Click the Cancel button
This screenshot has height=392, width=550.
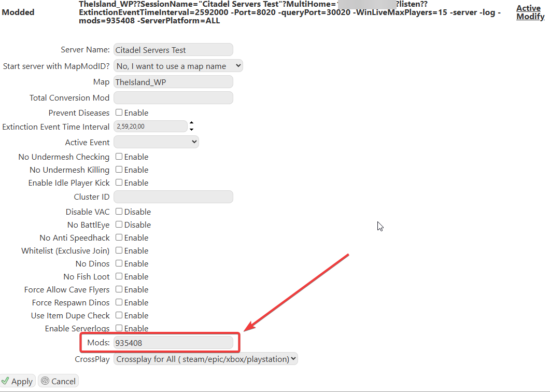[x=58, y=381]
